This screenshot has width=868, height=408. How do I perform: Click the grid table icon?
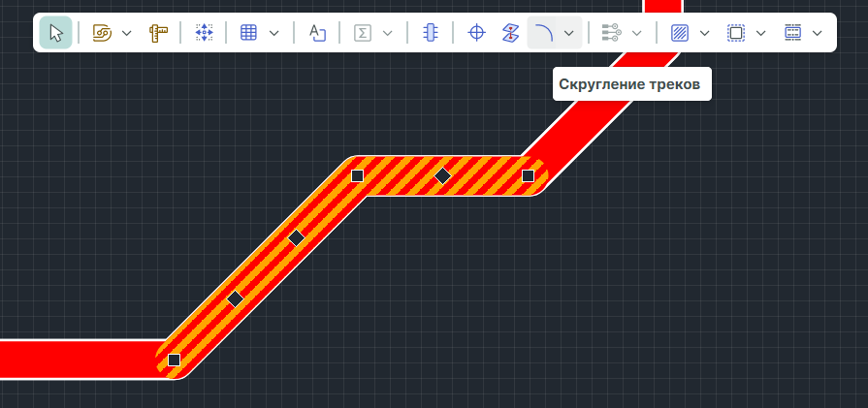248,33
